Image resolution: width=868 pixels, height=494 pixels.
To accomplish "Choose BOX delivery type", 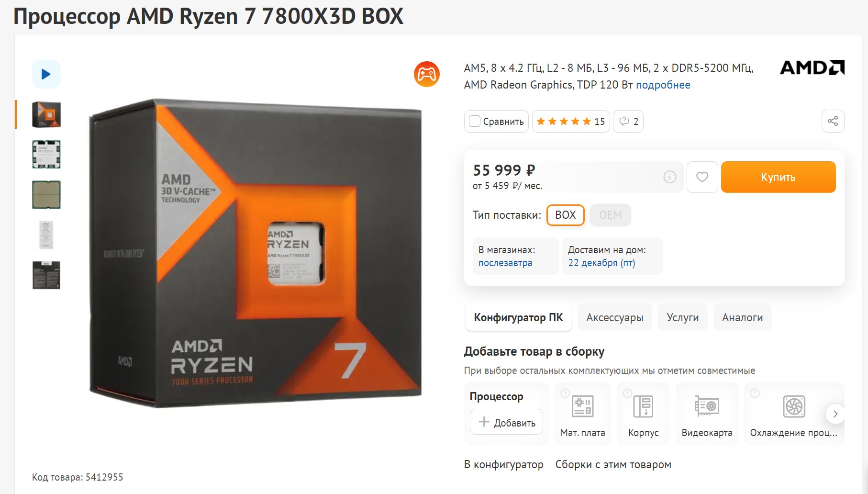I will 566,215.
